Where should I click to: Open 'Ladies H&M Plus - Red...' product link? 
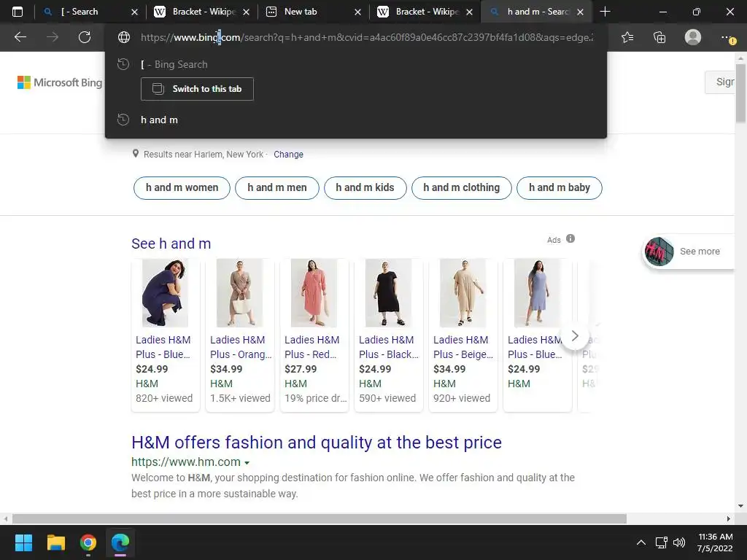pos(311,347)
